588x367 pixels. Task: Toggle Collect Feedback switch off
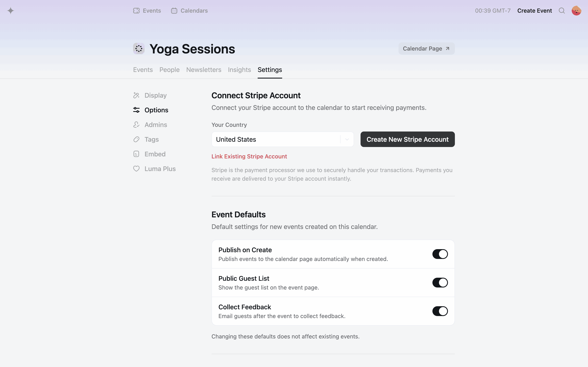point(440,311)
